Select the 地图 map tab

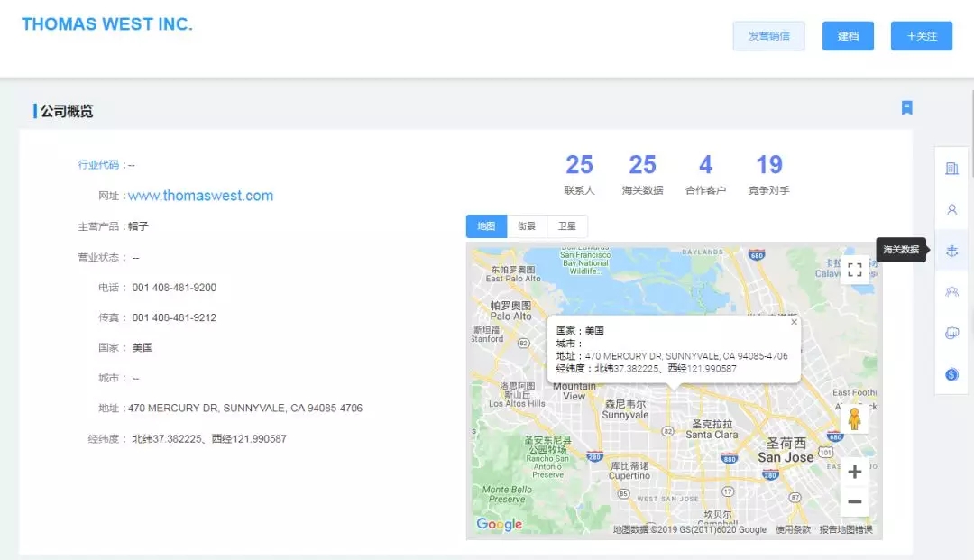[x=485, y=225]
